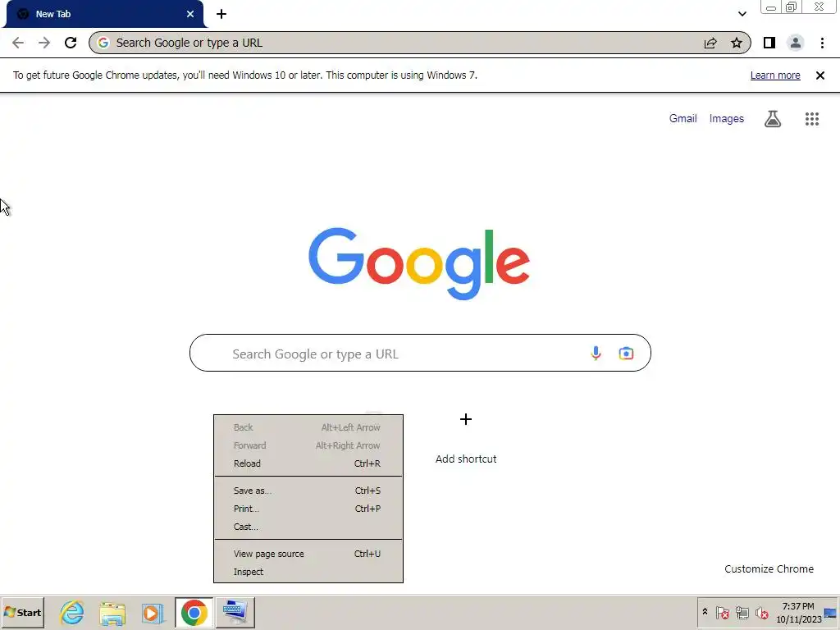Open Search Labs flask icon

773,118
